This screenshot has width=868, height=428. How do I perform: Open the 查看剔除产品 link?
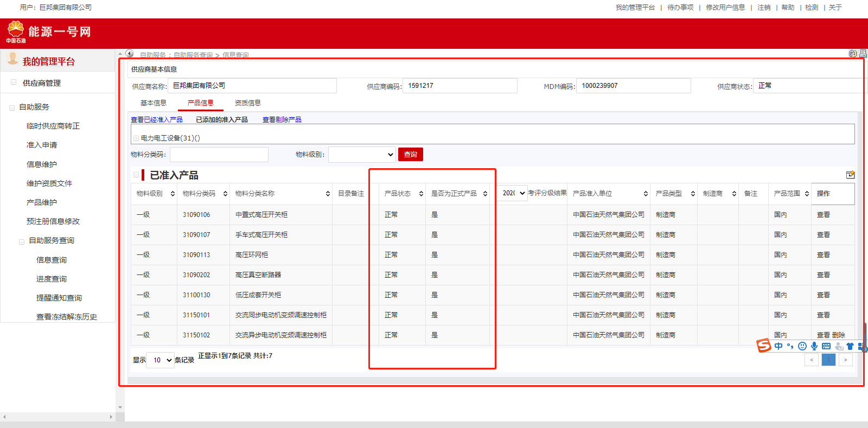(282, 120)
